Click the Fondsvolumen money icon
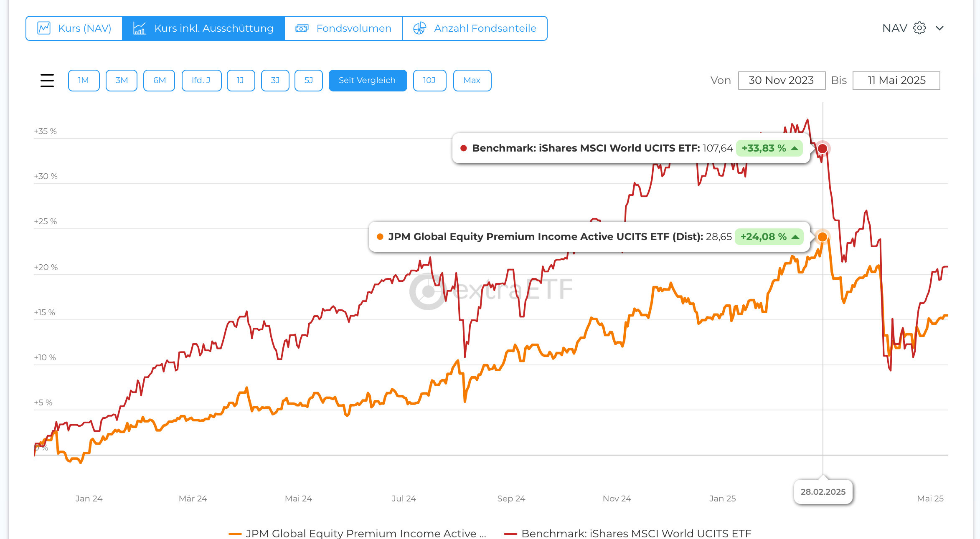The width and height of the screenshot is (980, 539). (302, 28)
